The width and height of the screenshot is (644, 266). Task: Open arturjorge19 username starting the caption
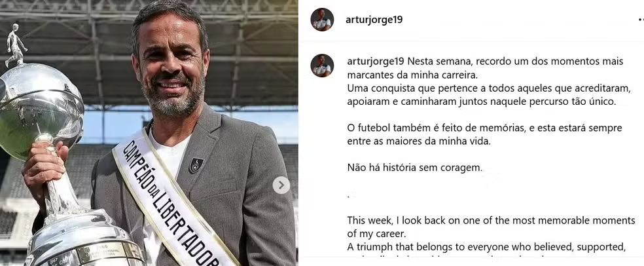point(376,62)
